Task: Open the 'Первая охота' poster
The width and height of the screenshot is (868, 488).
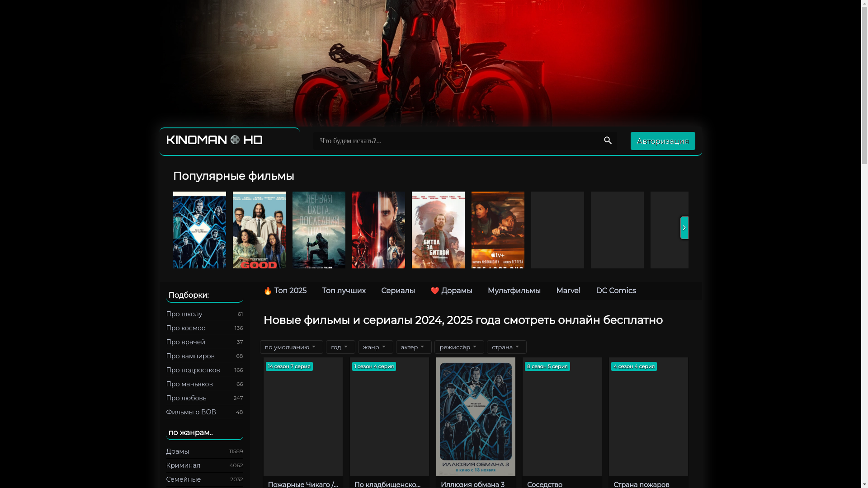Action: pos(319,230)
